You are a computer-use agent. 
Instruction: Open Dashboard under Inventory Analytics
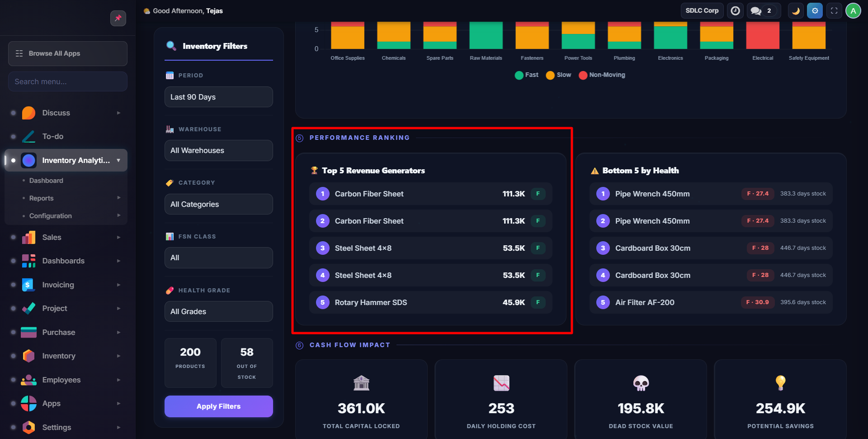click(x=46, y=181)
